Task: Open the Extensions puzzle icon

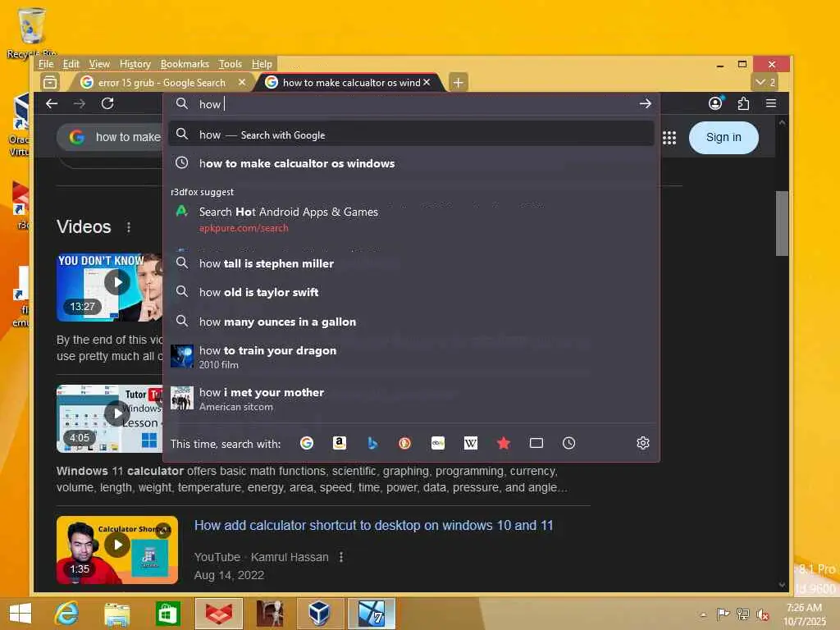Action: (x=743, y=103)
